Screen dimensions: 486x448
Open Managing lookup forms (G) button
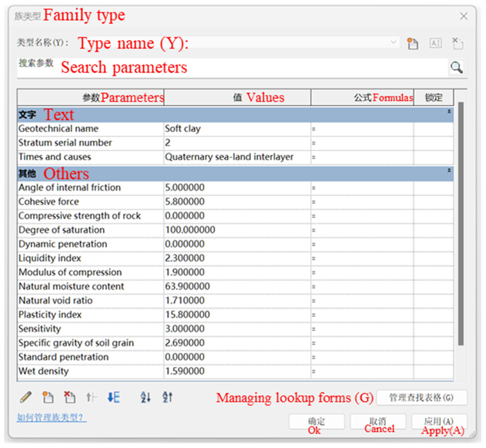coord(422,397)
